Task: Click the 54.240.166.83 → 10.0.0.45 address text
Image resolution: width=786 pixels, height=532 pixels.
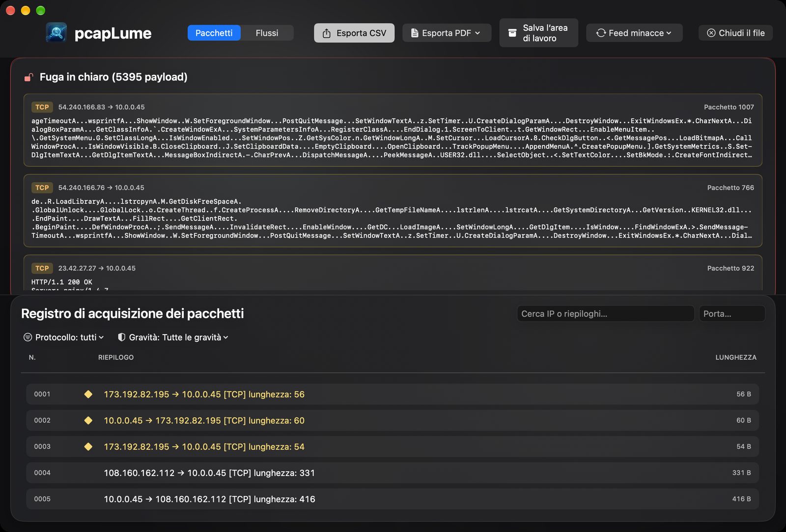Action: coord(101,107)
